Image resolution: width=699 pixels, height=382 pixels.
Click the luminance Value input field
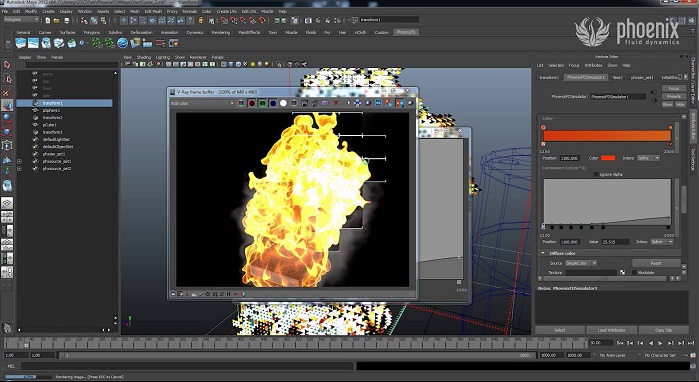click(x=615, y=242)
